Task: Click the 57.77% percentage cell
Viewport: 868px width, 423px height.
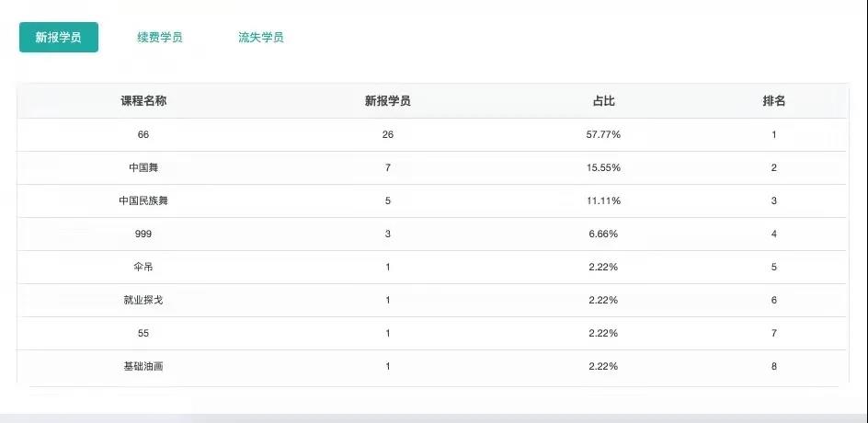Action: click(x=603, y=135)
